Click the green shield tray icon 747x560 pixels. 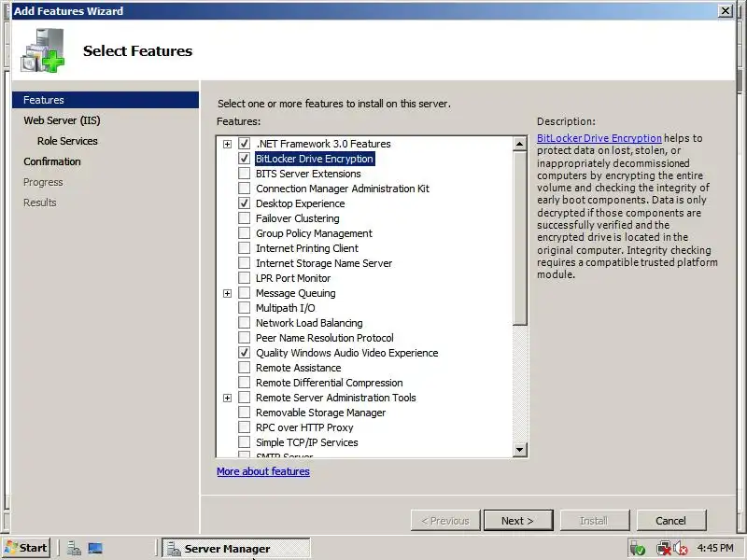pyautogui.click(x=638, y=549)
